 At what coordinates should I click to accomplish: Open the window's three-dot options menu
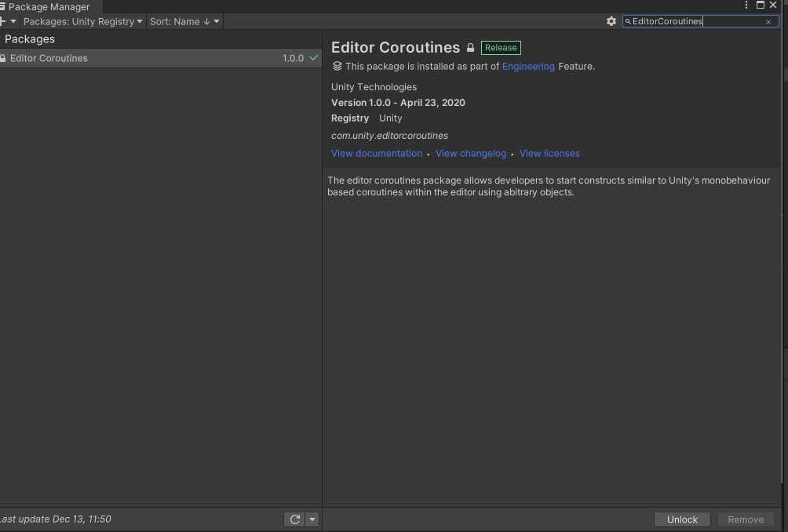(x=746, y=5)
